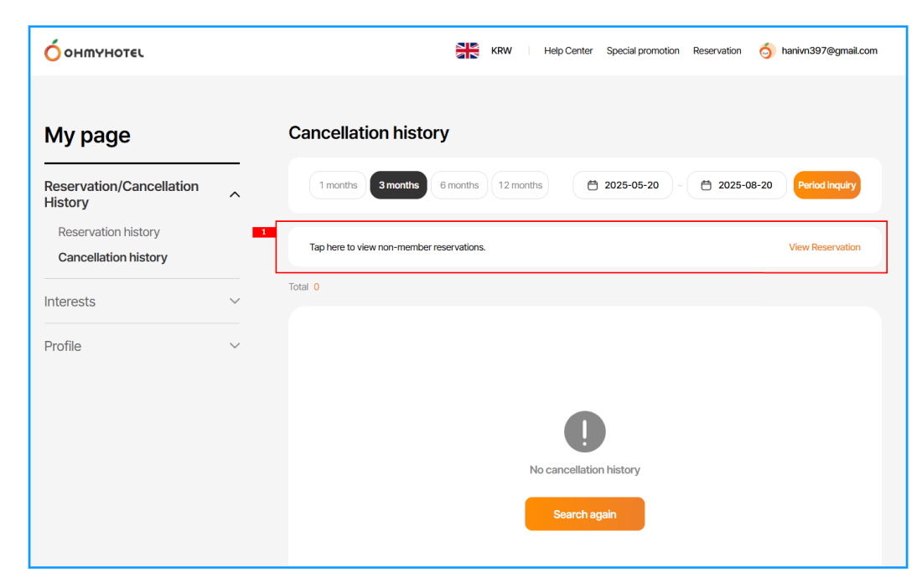
Task: Open Special promotion menu item
Action: tap(643, 51)
